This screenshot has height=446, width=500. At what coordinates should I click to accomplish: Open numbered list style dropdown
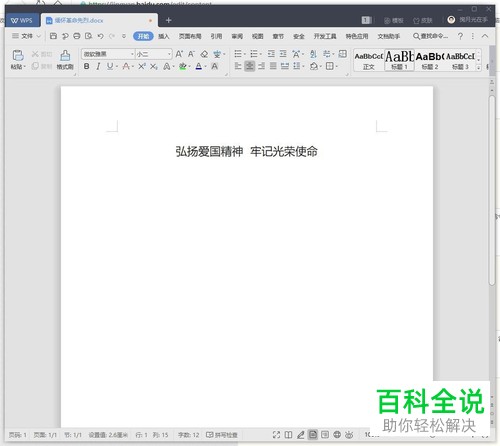(x=261, y=54)
